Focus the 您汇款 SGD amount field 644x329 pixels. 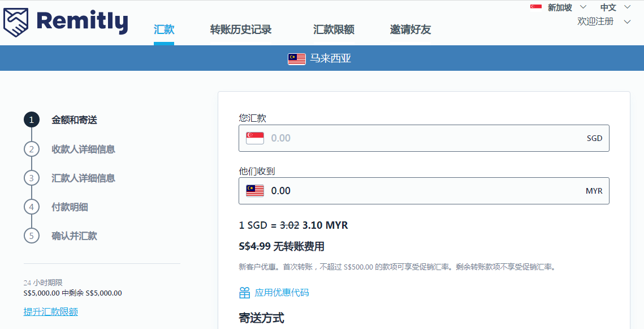click(424, 138)
